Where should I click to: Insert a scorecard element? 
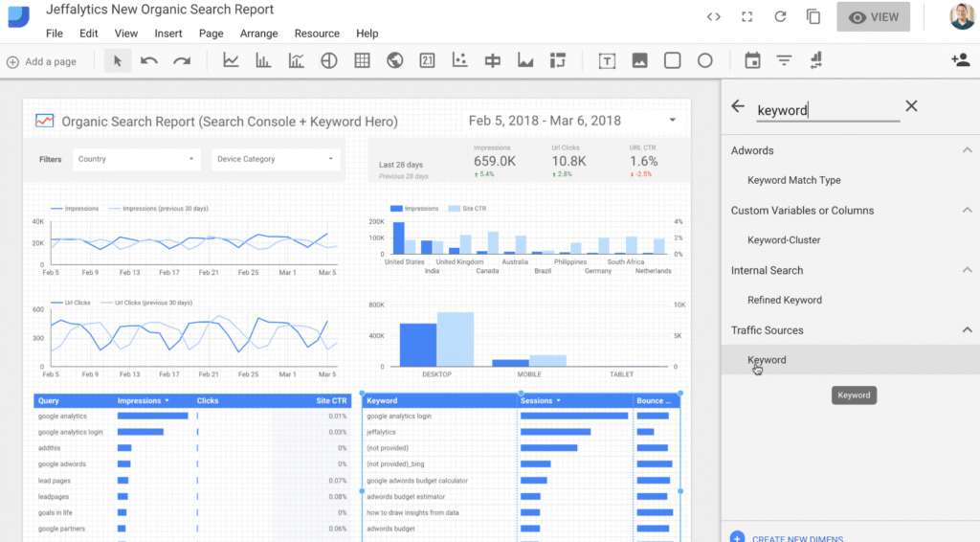pos(427,60)
